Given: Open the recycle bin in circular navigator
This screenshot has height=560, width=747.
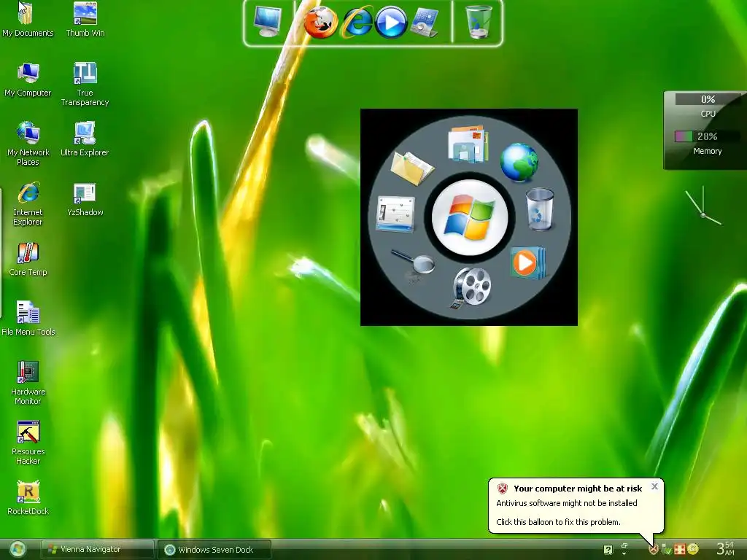Looking at the screenshot, I should (x=540, y=209).
